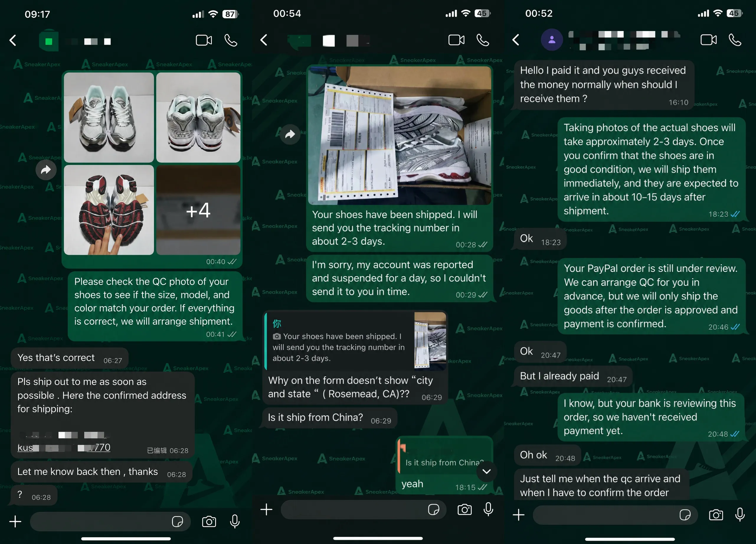
Task: Open the camera in the 09:17 chat
Action: pos(209,522)
